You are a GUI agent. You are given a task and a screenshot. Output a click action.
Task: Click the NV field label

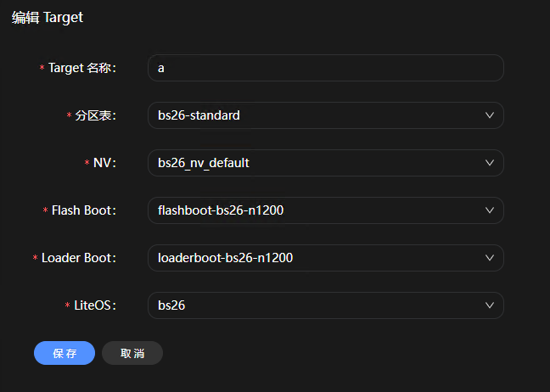coord(104,163)
